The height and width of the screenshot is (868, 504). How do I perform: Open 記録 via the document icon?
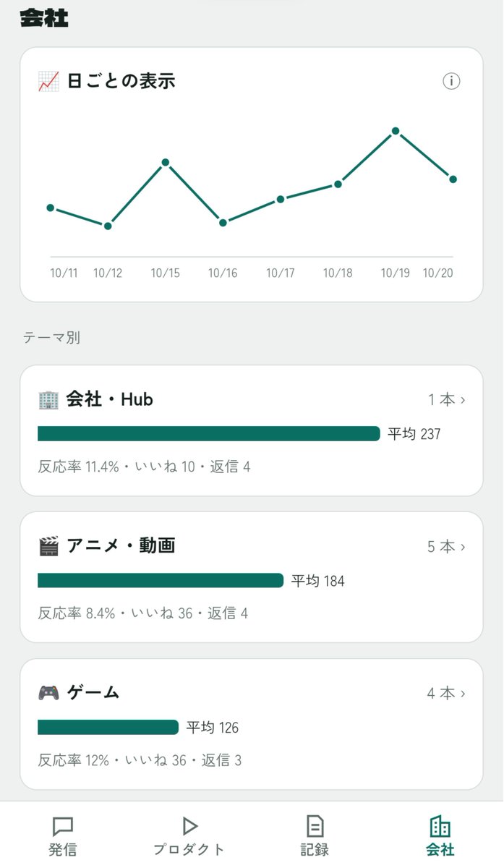[x=315, y=826]
